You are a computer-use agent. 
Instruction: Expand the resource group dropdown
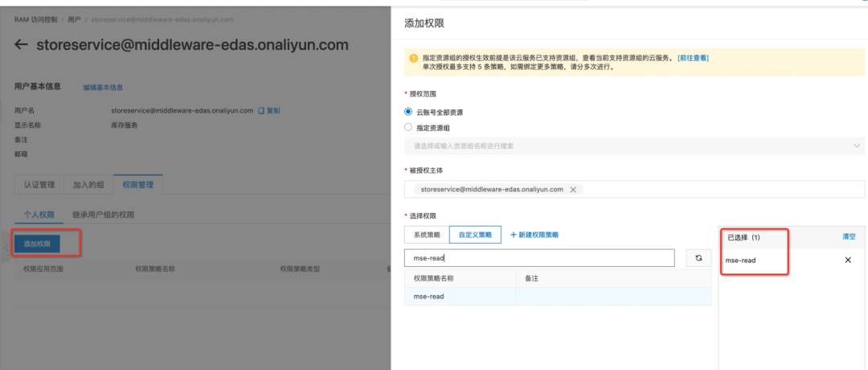856,146
